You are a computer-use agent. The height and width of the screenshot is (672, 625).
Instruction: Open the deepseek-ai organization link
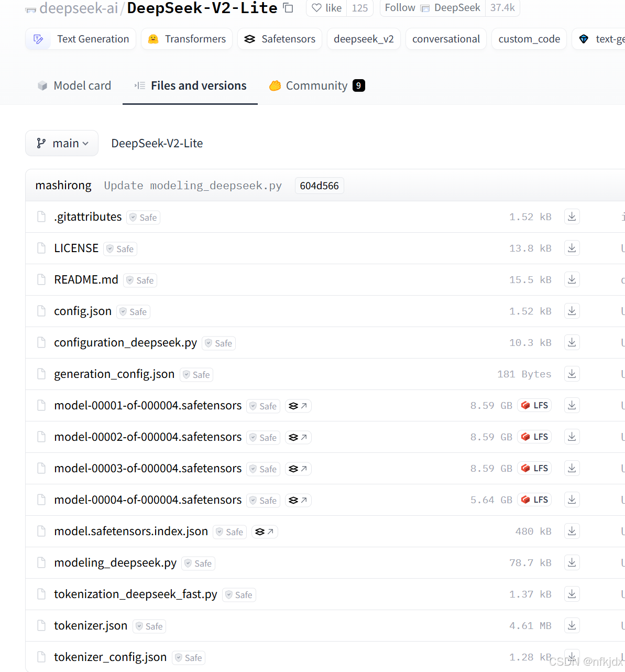pos(79,8)
